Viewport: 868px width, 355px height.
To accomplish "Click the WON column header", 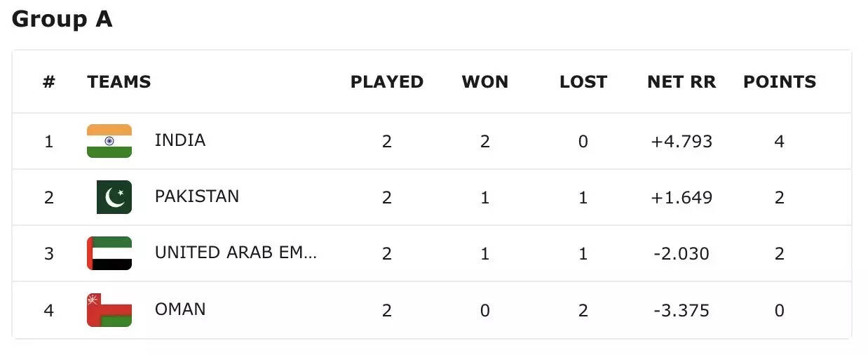I will (485, 82).
